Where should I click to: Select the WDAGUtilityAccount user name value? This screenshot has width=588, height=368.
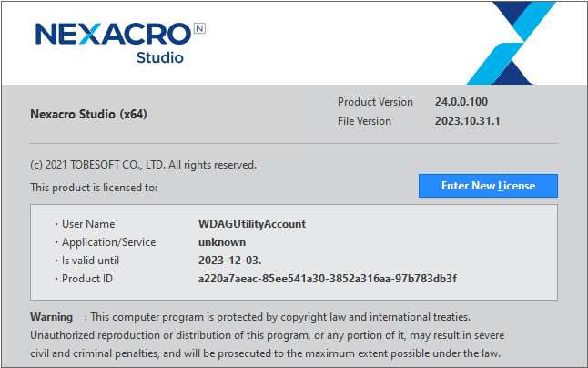point(251,224)
